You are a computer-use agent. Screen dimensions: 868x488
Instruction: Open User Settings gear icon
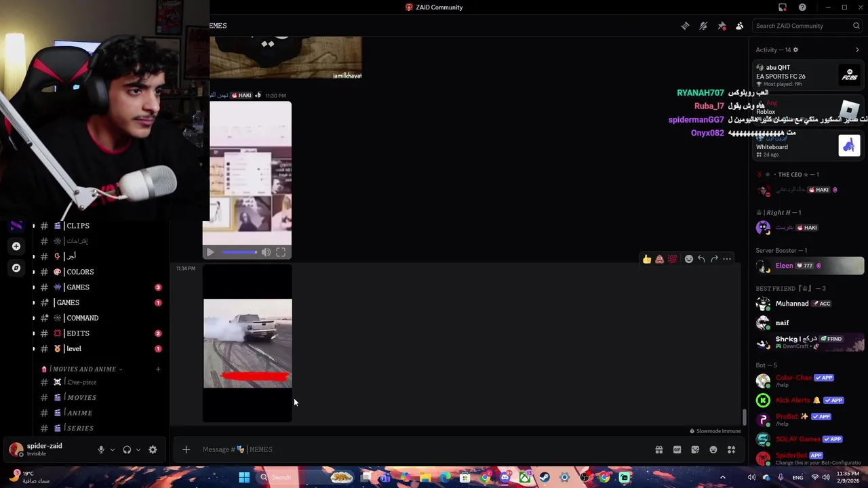point(153,449)
